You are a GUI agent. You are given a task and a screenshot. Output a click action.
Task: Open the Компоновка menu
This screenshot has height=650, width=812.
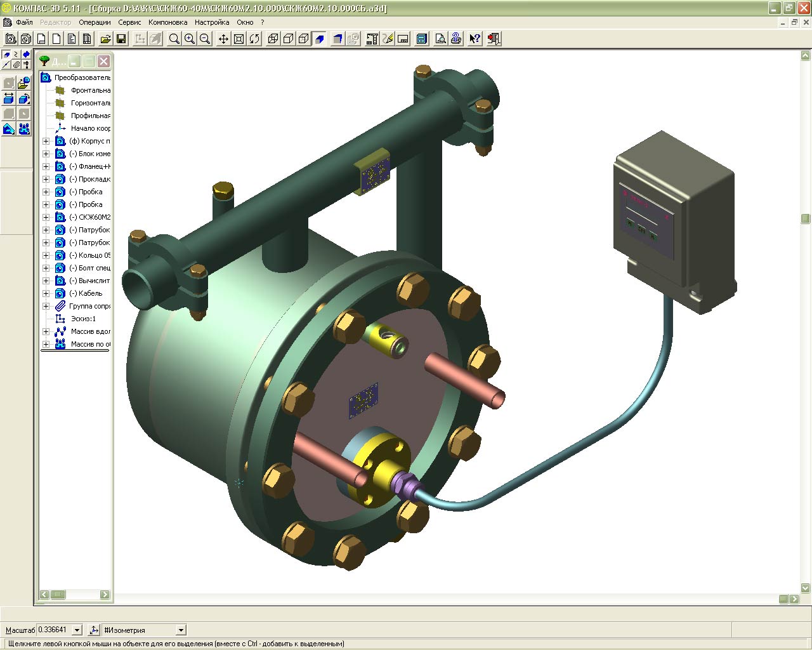pyautogui.click(x=167, y=22)
